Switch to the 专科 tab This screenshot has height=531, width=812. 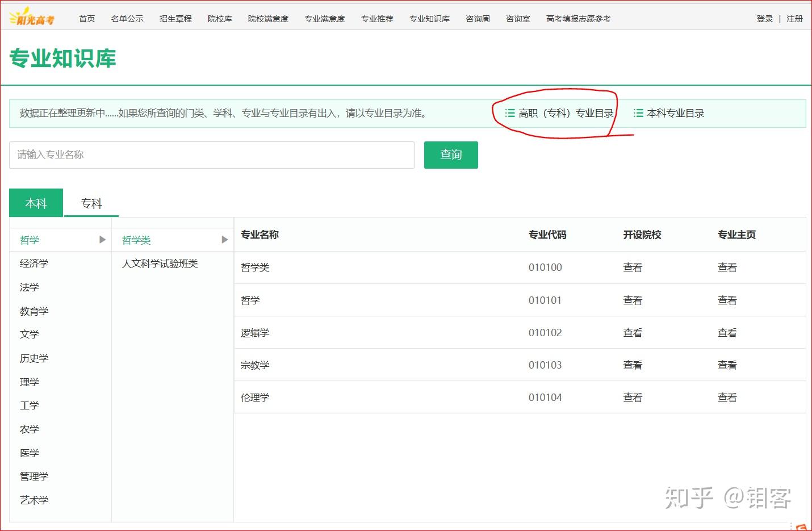coord(91,203)
